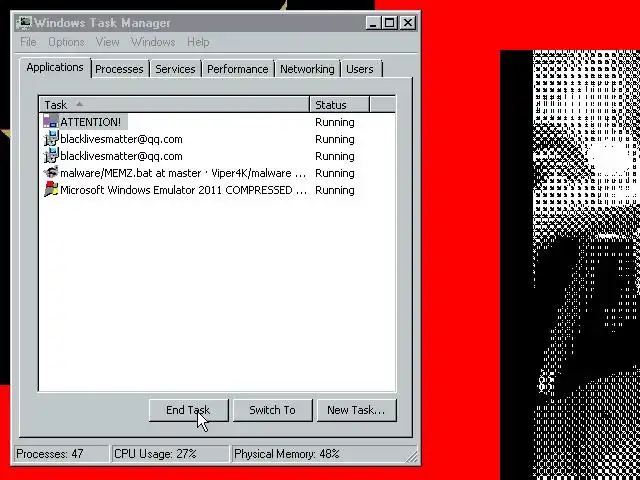
Task: Click the Task Manager title bar icon
Action: tap(24, 22)
